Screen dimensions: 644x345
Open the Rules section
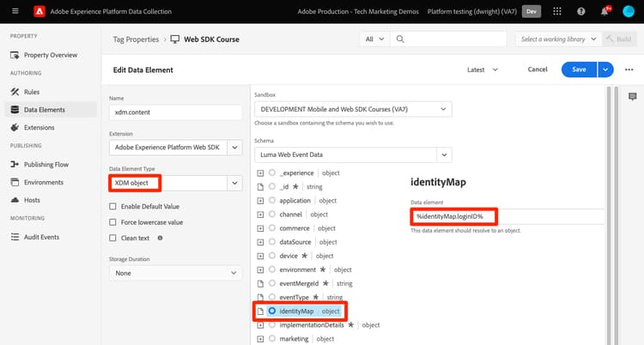pos(32,92)
